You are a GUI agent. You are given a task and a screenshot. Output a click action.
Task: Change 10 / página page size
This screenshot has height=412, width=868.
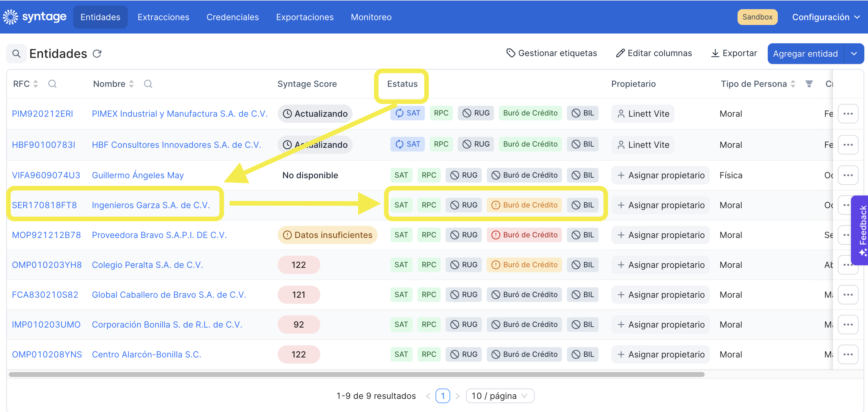(500, 396)
